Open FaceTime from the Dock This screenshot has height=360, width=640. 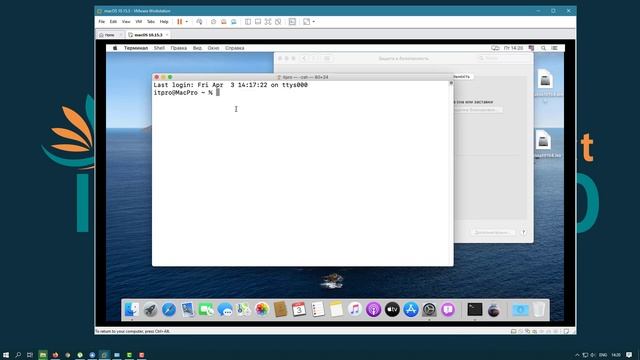pos(206,310)
